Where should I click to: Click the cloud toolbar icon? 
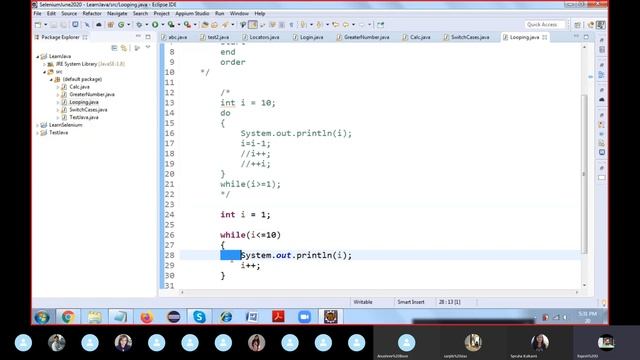point(99,25)
